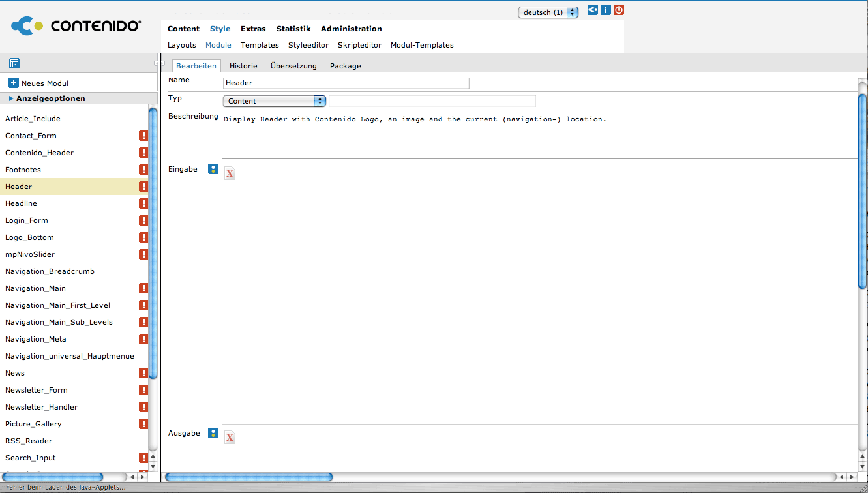Select Navigation_Breadcrumb in the module list

[x=50, y=271]
